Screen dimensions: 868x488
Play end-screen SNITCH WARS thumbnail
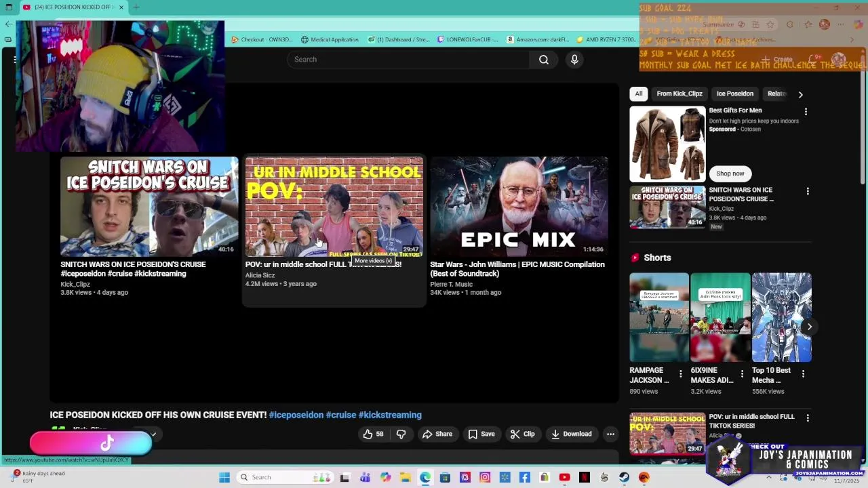coord(149,207)
